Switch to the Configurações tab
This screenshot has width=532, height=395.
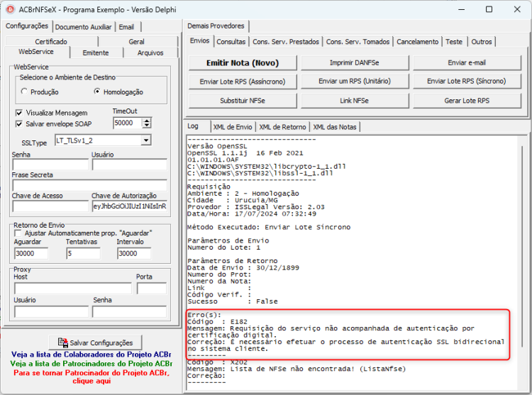pos(27,26)
